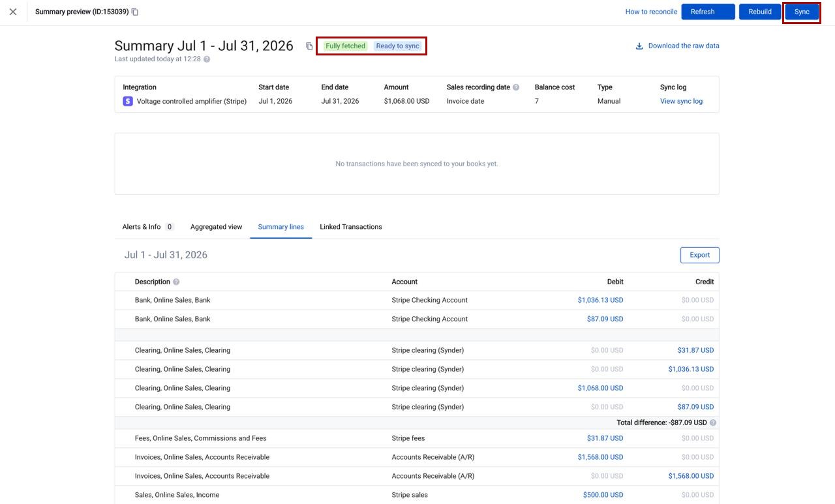Viewport: 835px width, 504px height.
Task: Open credit amount $1,036.13 USD Clearing row
Action: pyautogui.click(x=691, y=369)
